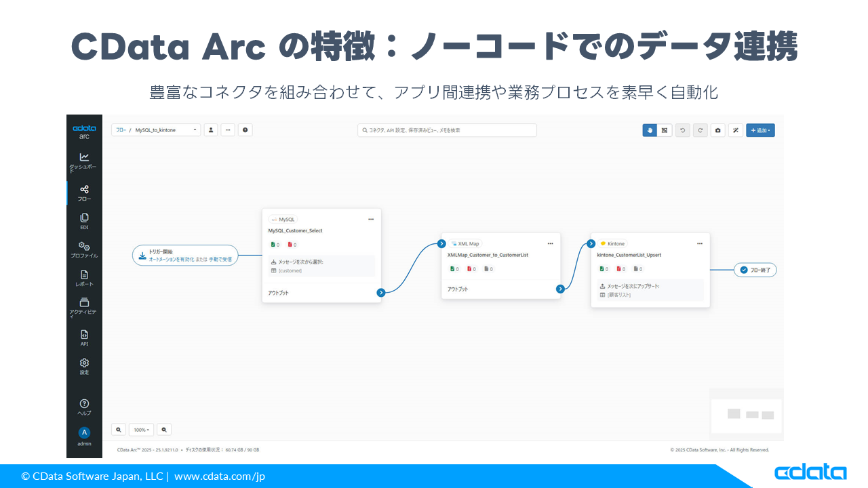
Task: Open ヘルプ help in the sidebar
Action: click(84, 407)
